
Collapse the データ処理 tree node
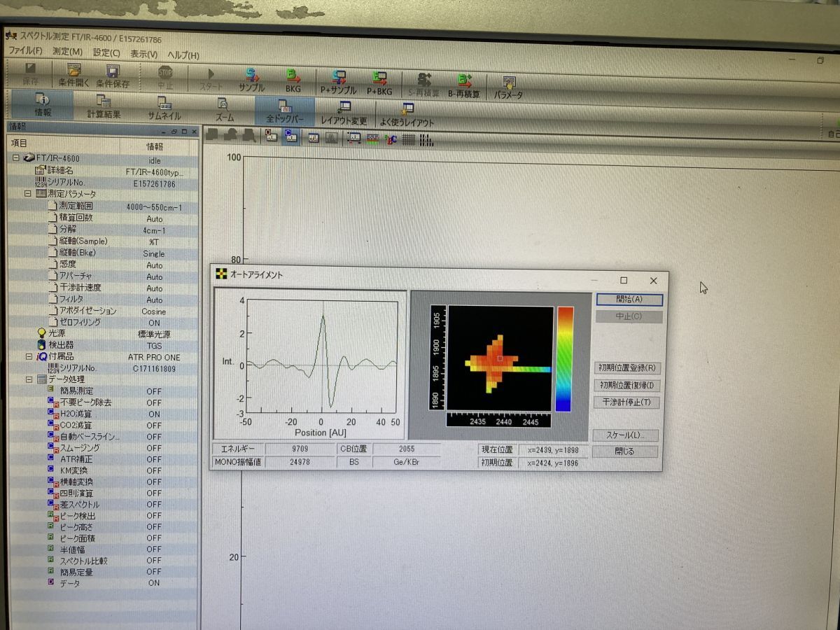pos(28,379)
